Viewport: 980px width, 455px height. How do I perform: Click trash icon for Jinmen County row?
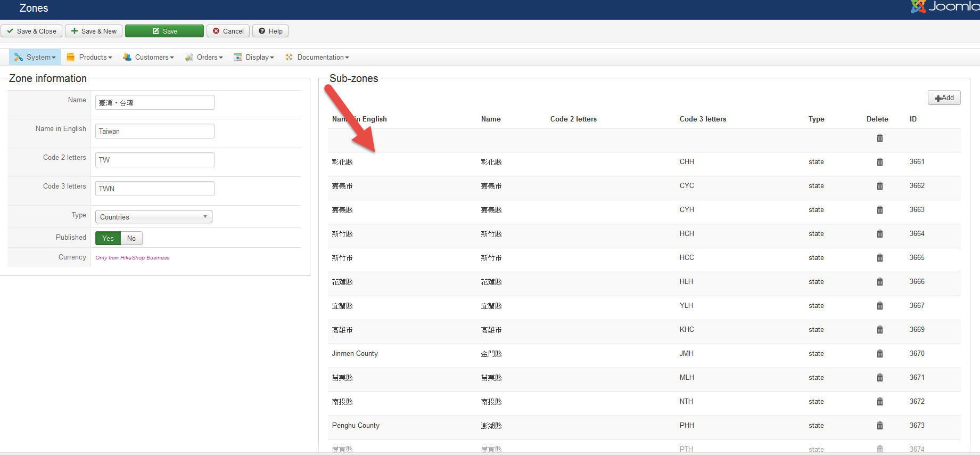879,354
